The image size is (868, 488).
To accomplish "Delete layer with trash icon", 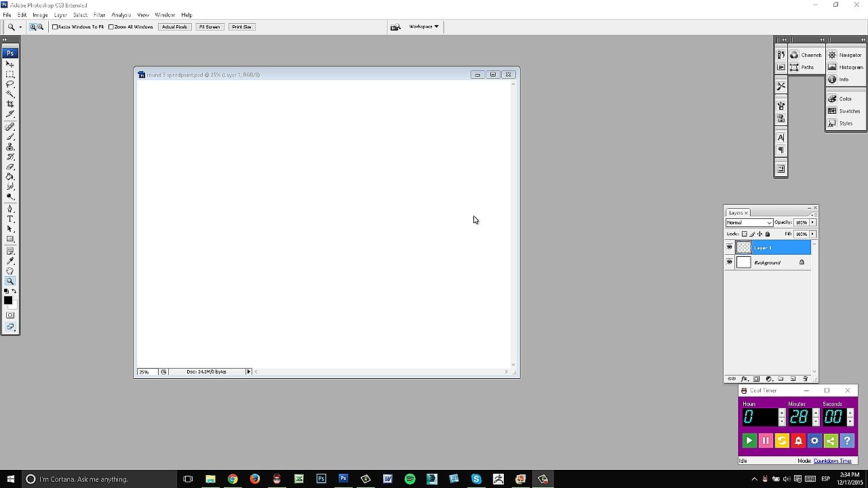I will coord(805,379).
